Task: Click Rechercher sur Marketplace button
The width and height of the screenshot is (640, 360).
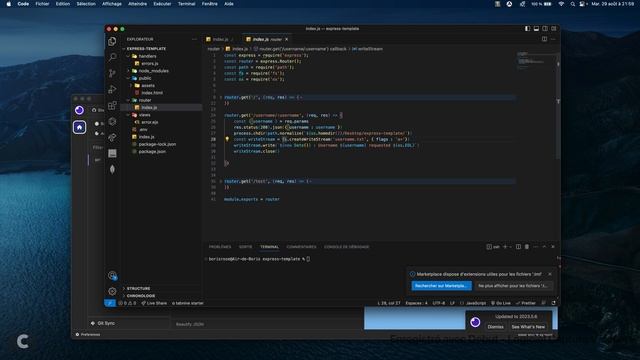Action: coord(441,286)
